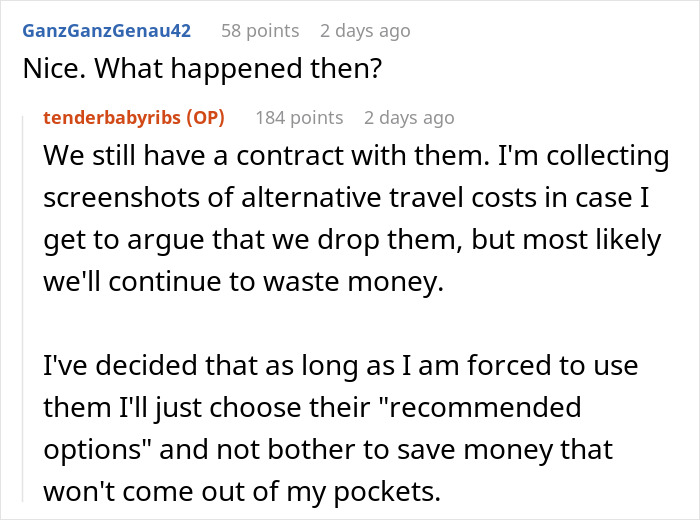Click the line starting "We still have"
Screen dimensions: 700x520
356,158
